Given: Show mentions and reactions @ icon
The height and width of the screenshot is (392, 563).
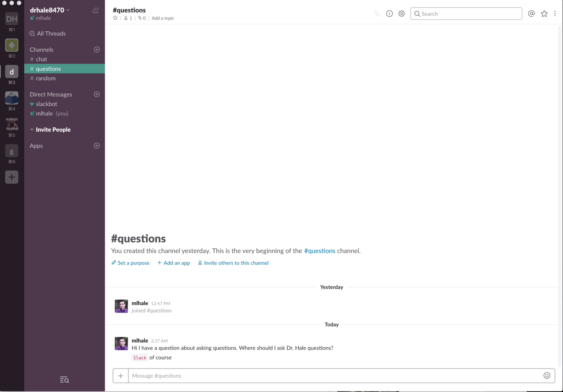Looking at the screenshot, I should pyautogui.click(x=531, y=14).
